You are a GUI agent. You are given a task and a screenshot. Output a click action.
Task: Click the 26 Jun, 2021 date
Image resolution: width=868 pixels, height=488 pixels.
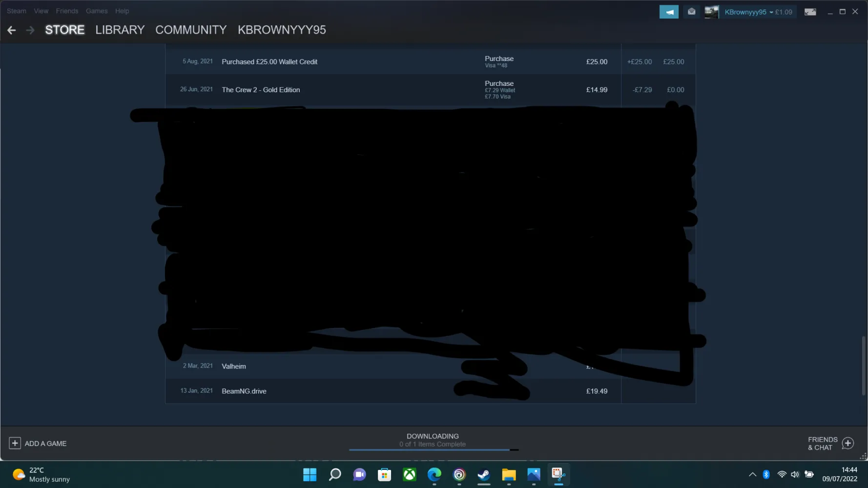click(196, 89)
